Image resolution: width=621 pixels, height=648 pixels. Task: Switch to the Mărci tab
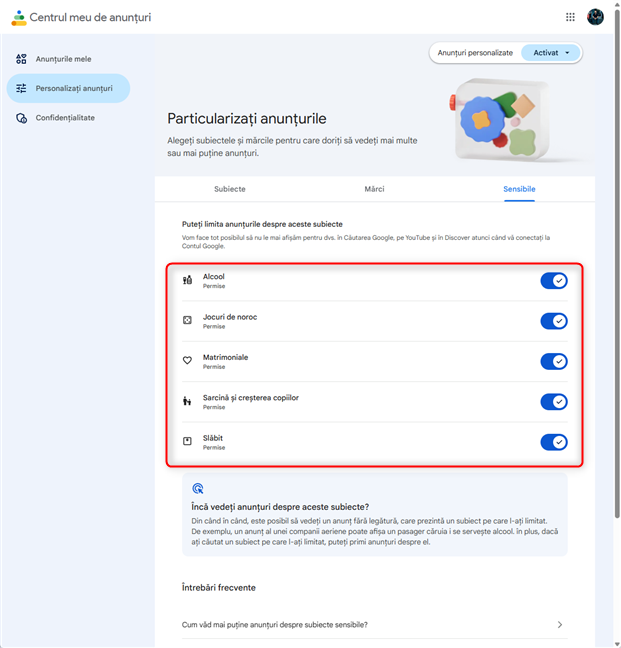coord(374,189)
